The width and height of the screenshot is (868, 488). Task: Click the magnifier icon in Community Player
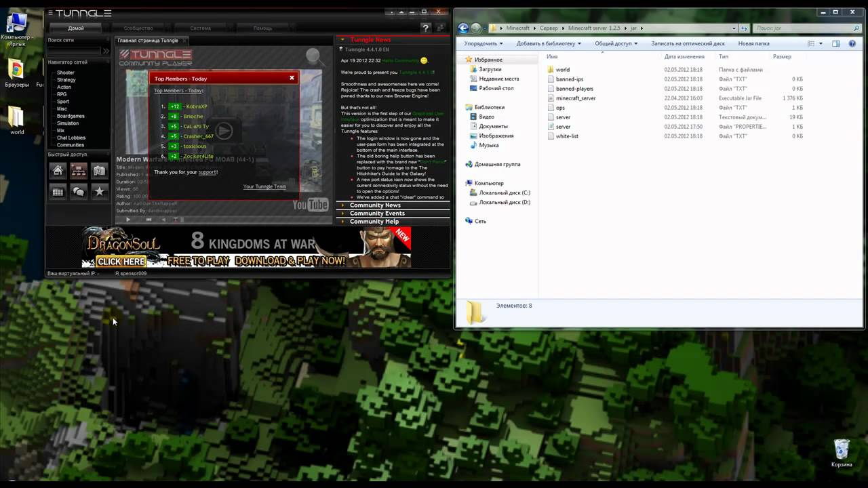[314, 58]
